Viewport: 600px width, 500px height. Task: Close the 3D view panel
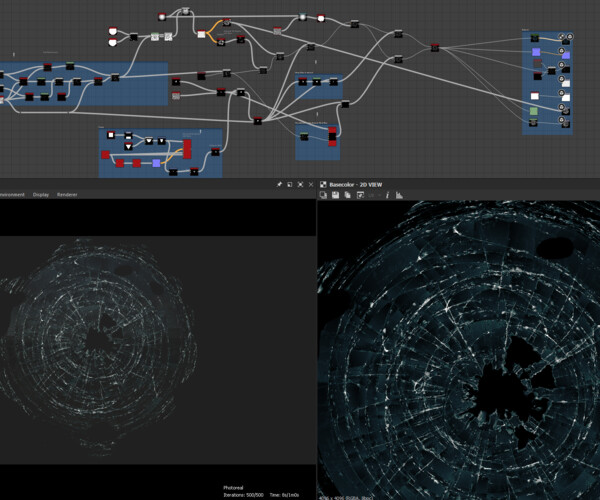pos(311,184)
